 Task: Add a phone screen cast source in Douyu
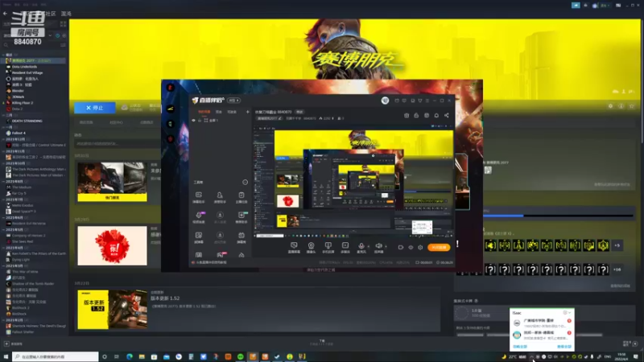click(328, 247)
